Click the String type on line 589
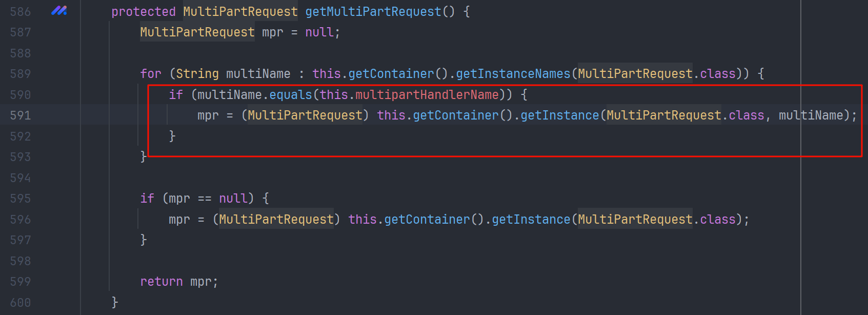This screenshot has height=315, width=868. pos(197,74)
